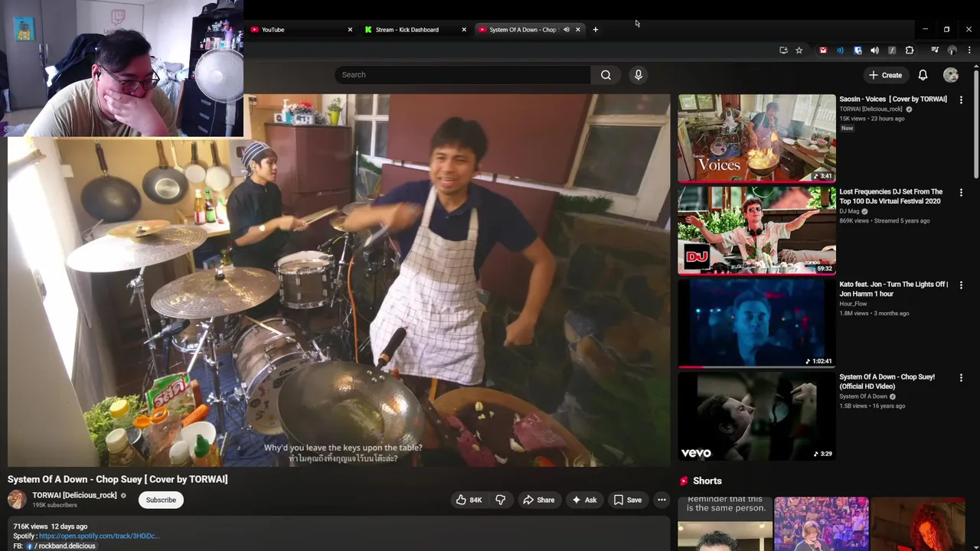980x551 pixels.
Task: Open the speaker volume extension
Action: (x=874, y=51)
